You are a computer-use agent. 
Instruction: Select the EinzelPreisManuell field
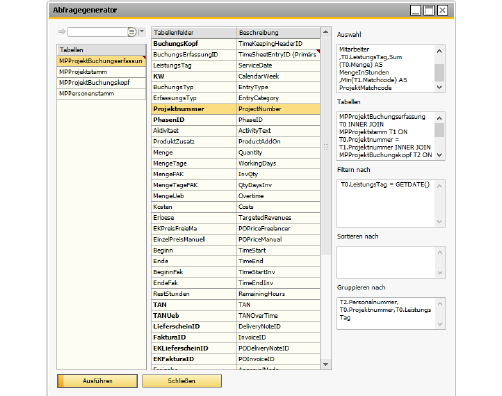pyautogui.click(x=194, y=240)
